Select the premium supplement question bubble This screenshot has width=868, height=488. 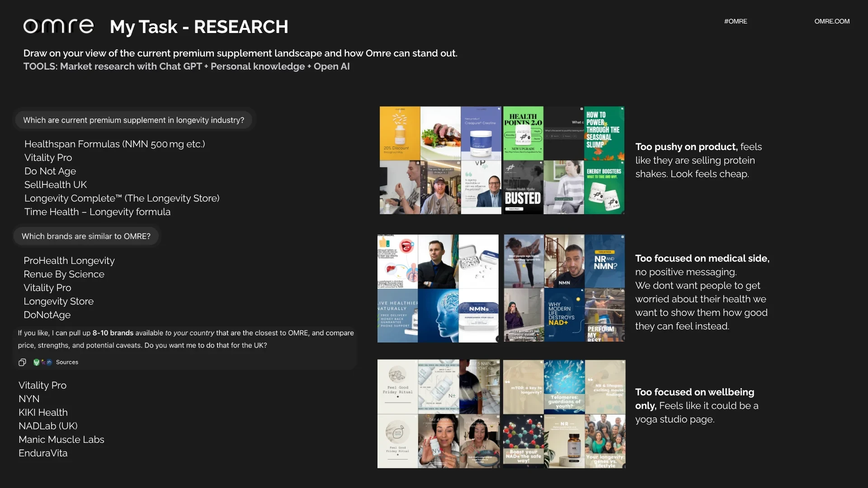(x=134, y=120)
